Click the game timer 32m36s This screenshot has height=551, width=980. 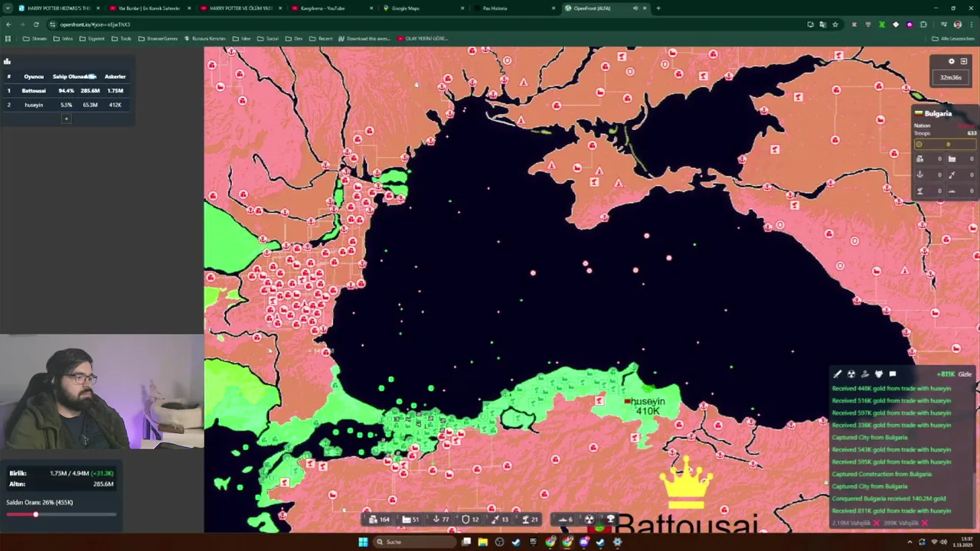(951, 77)
